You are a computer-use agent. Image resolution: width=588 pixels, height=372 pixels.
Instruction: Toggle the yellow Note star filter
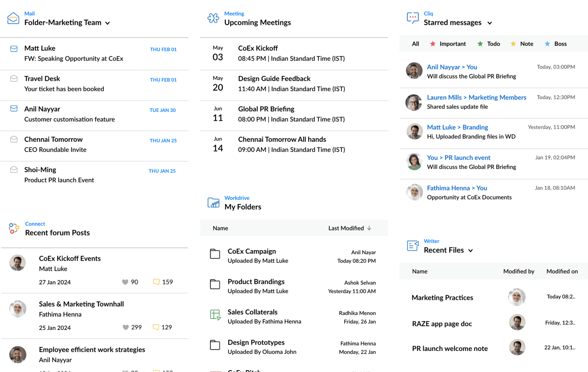tap(513, 43)
